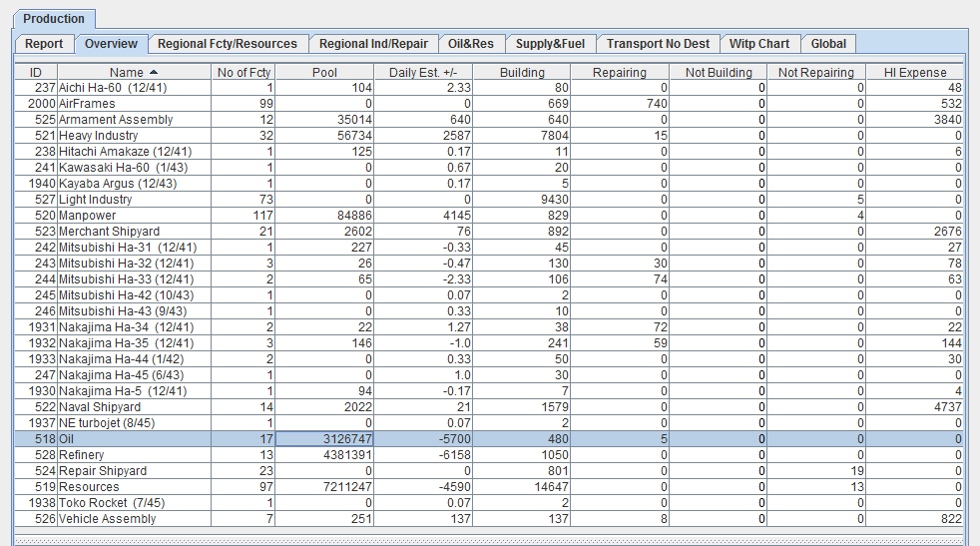Sort by the HI Expense column

click(915, 73)
